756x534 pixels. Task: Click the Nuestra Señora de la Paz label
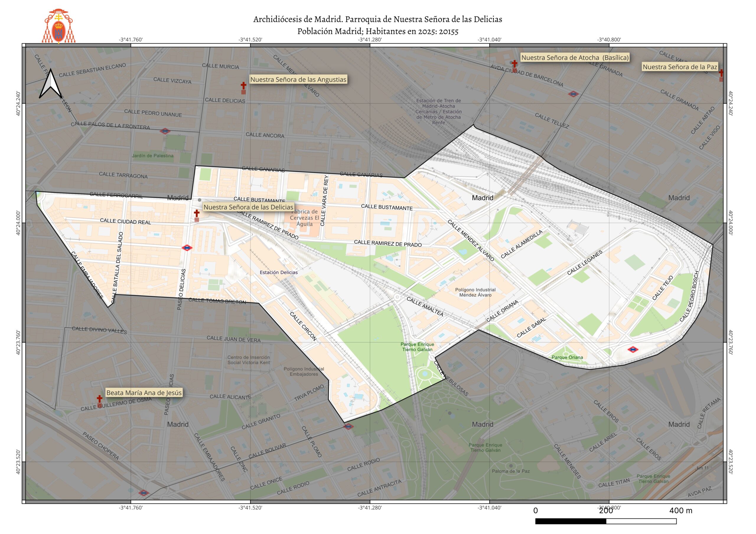[680, 67]
